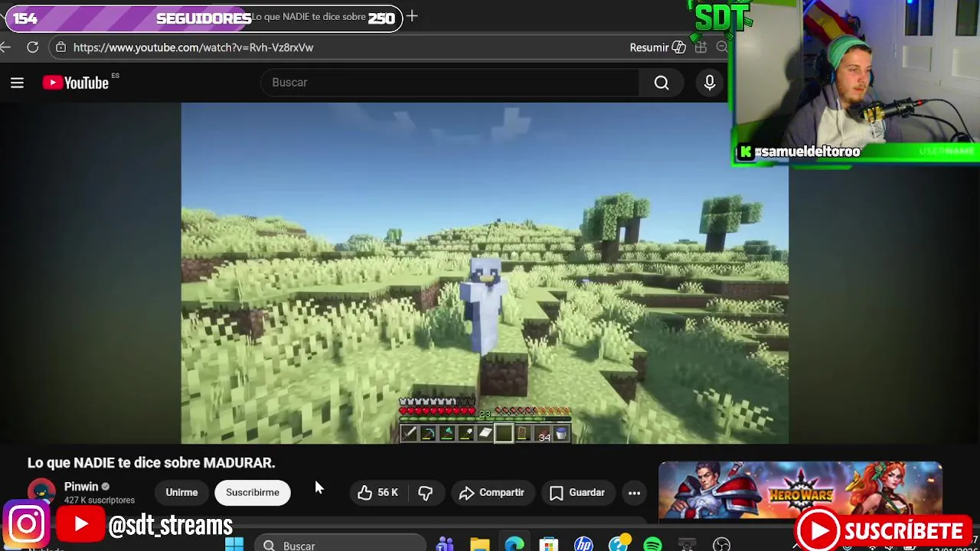The width and height of the screenshot is (980, 551).
Task: Open Spotify from the taskbar
Action: click(x=652, y=544)
